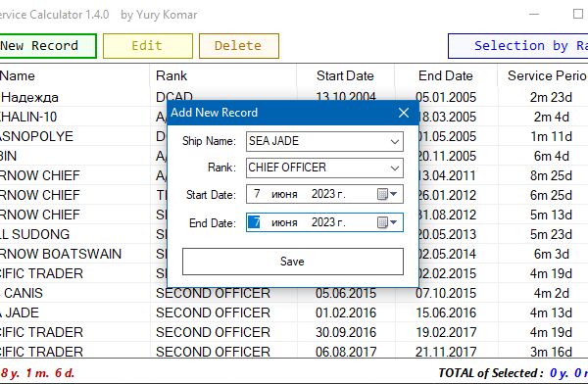Viewport: 588px width, 384px height.
Task: Click Service Period cell 3m 16d
Action: pyautogui.click(x=551, y=352)
